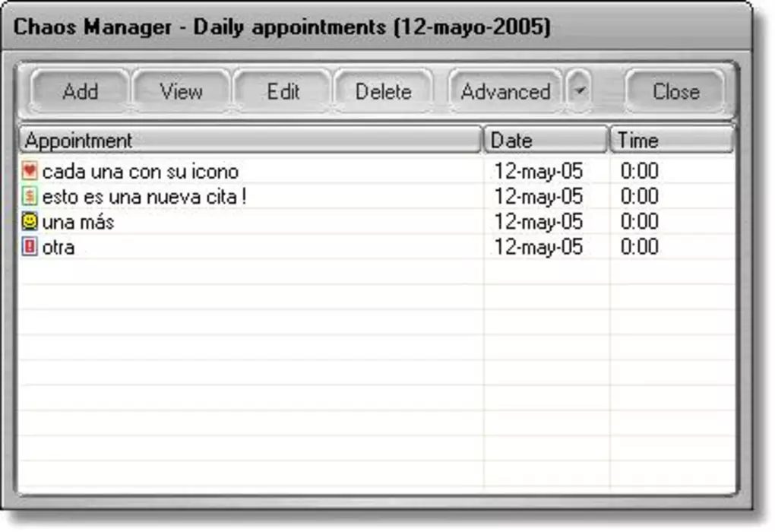The height and width of the screenshot is (532, 775).
Task: Select the appointment 'cada una con su icono'
Action: tap(141, 172)
